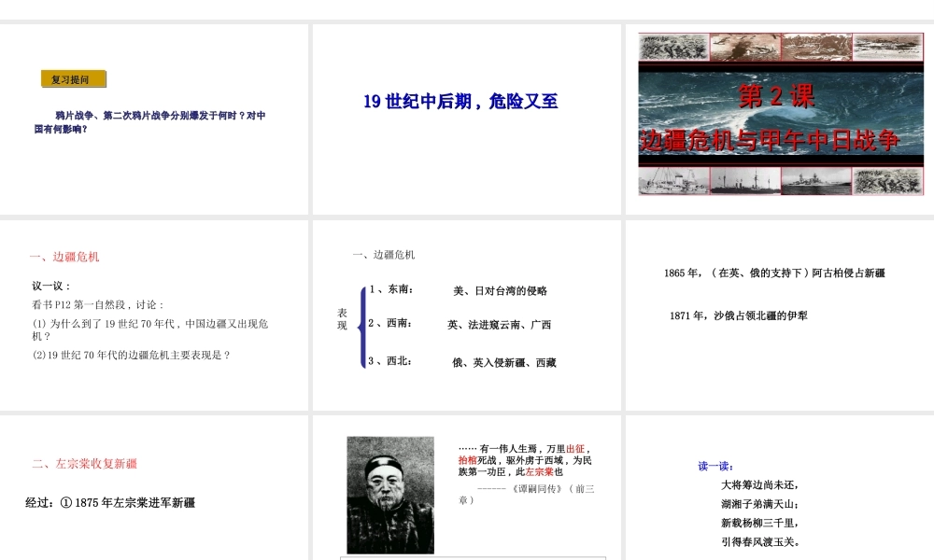The width and height of the screenshot is (934, 560).
Task: Open the slide about 1865年阿古柏侵占新疆
Action: [780, 315]
